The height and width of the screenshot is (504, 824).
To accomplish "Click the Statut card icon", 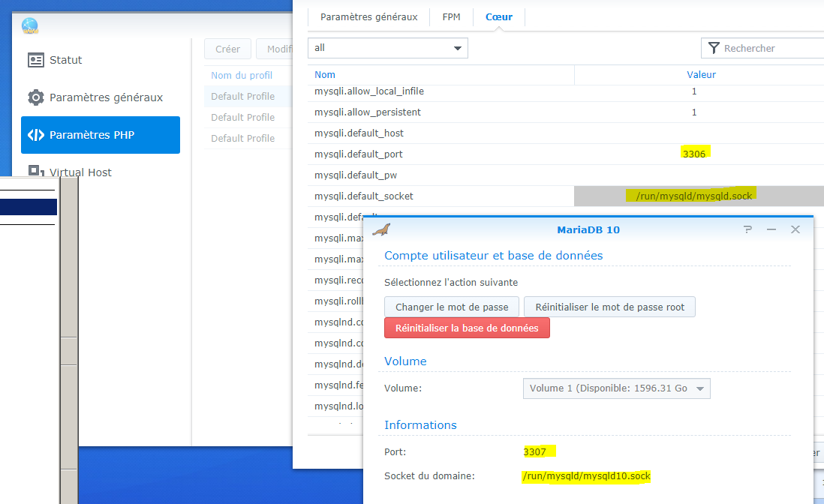I will pyautogui.click(x=36, y=60).
